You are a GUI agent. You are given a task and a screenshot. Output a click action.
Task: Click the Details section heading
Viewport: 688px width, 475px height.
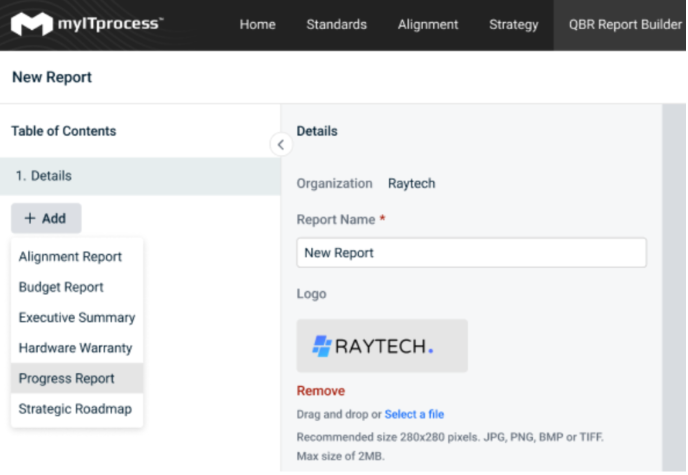[x=317, y=131]
